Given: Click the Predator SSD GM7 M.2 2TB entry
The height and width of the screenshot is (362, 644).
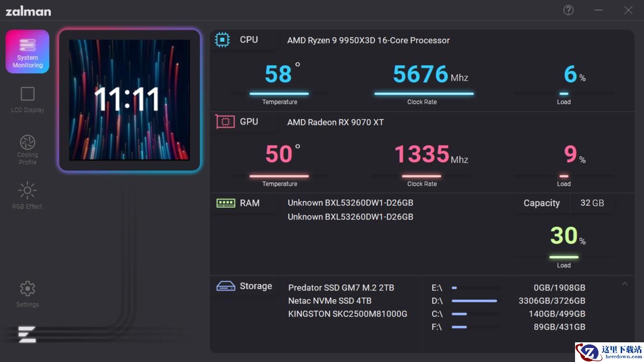Looking at the screenshot, I should tap(341, 287).
